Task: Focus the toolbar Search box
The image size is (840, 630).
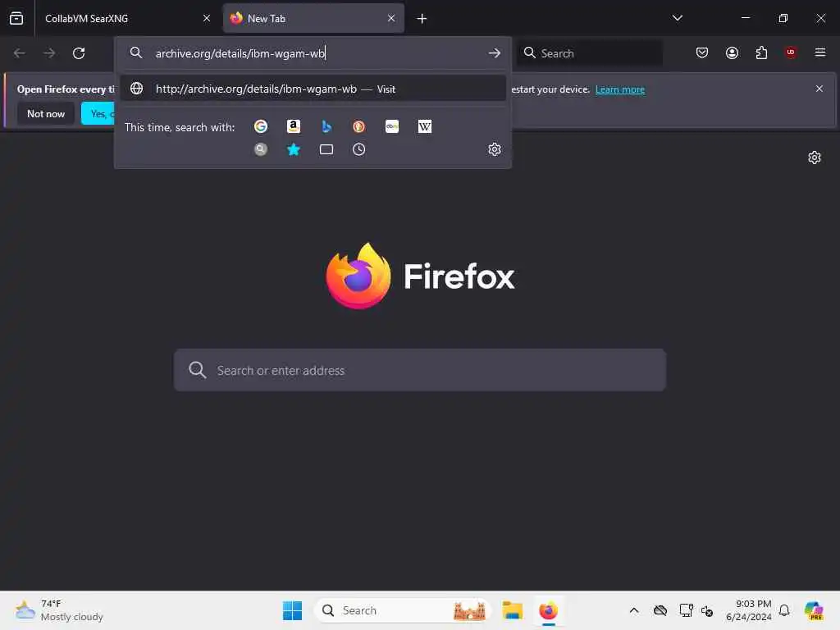Action: pos(591,53)
